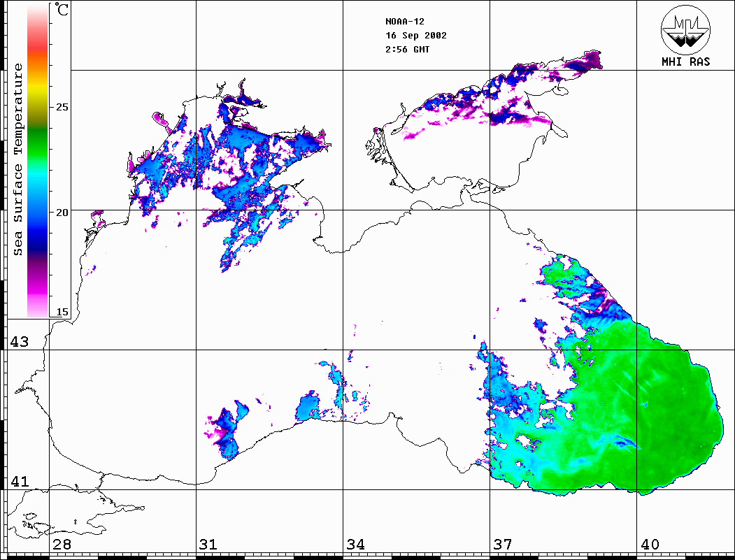Click longitude label 40
735x560 pixels.
click(x=650, y=545)
